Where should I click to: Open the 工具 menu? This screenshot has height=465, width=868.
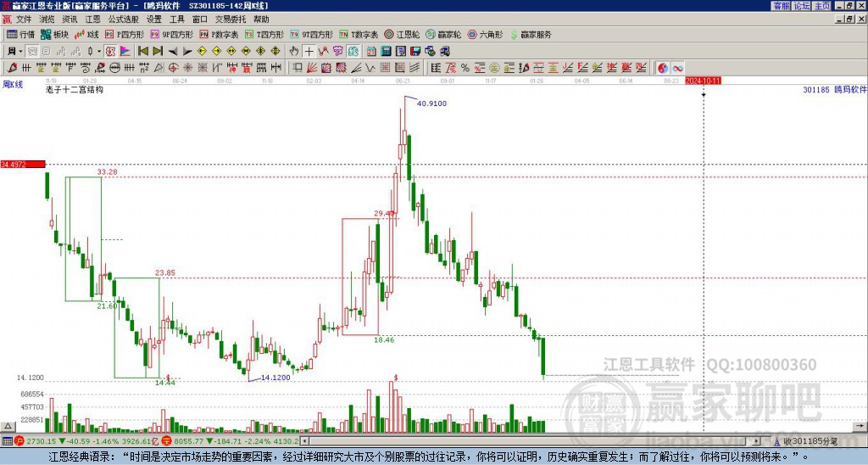176,20
